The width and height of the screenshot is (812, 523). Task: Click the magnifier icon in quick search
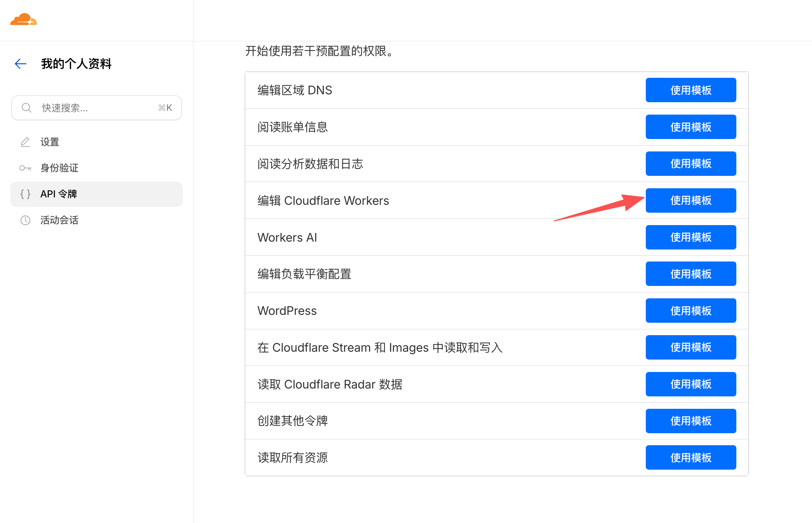click(x=26, y=108)
